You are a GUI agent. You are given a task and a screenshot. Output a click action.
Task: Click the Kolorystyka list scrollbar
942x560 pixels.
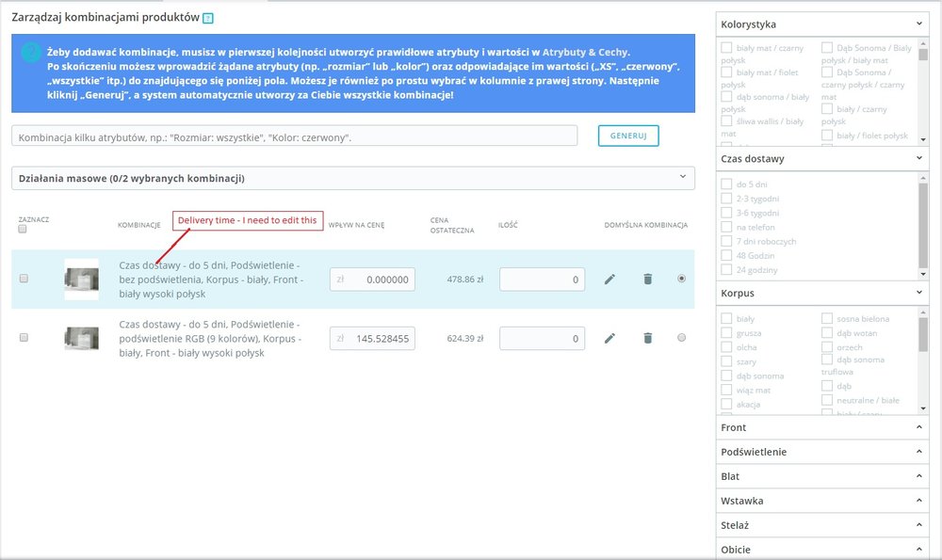[923, 91]
